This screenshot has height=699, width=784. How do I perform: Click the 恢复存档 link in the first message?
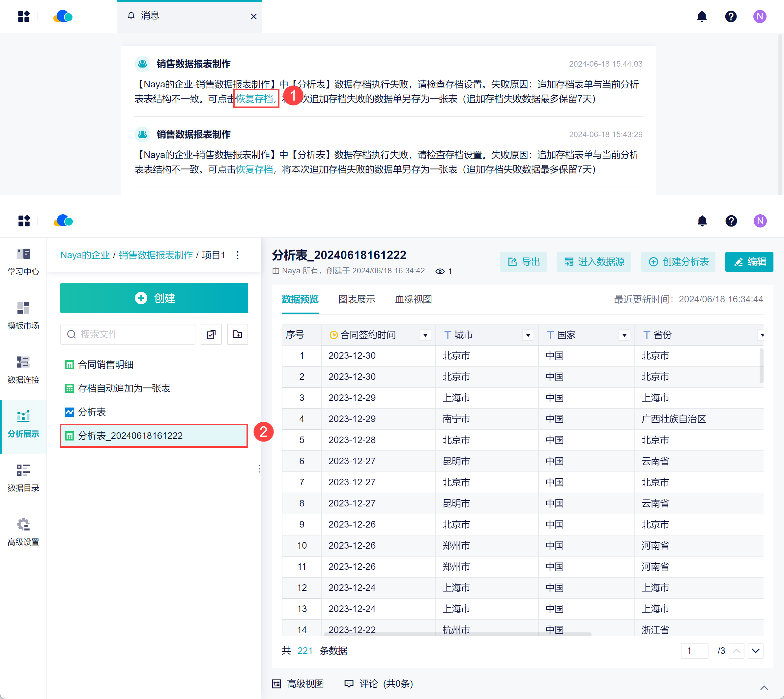pyautogui.click(x=254, y=99)
